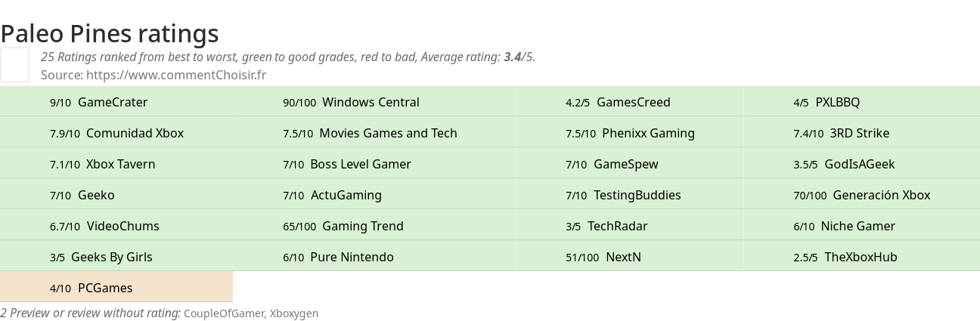Click the Paleo Pines ratings heading
Image resolution: width=980 pixels, height=321 pixels.
[x=110, y=33]
